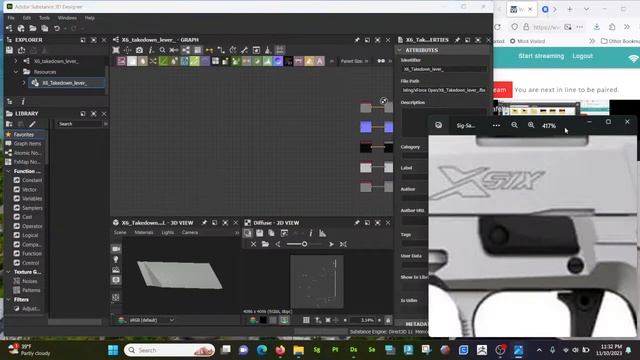Viewport: 640px width, 360px height.
Task: Click the Library Search field
Action: pyautogui.click(x=80, y=124)
